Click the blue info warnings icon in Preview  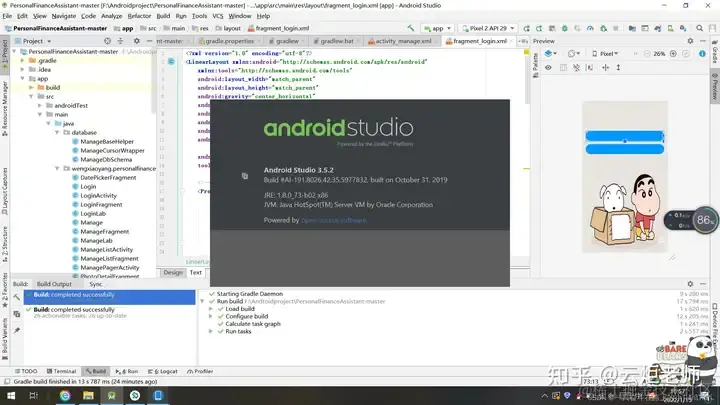click(x=702, y=54)
